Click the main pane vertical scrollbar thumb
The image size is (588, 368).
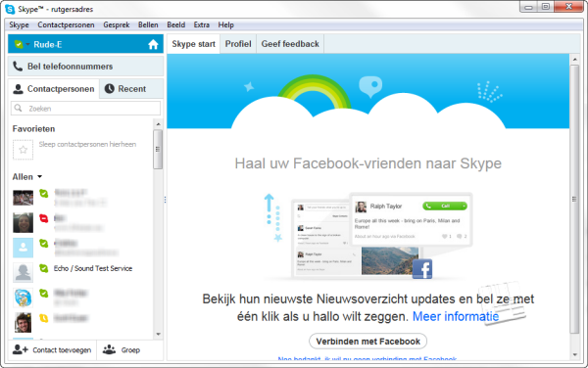(574, 199)
